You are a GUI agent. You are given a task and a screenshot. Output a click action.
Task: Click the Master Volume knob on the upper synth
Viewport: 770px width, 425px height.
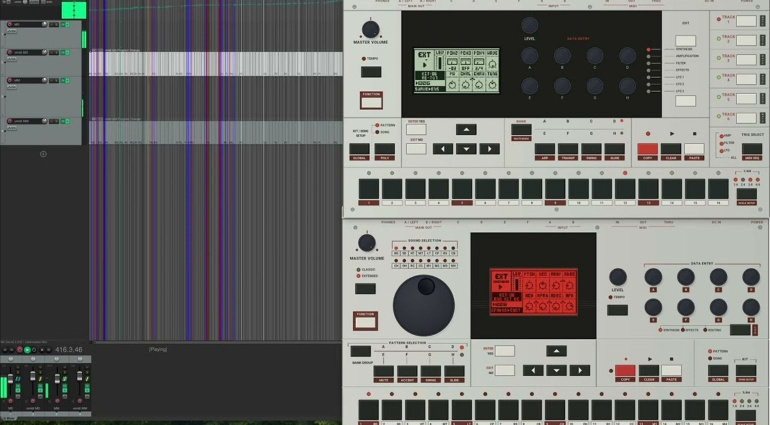point(370,29)
